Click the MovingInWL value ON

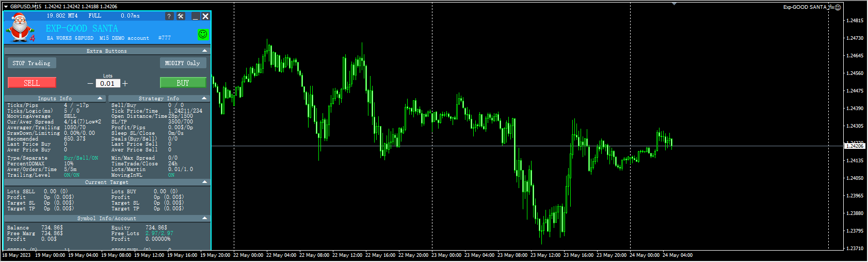[x=171, y=175]
